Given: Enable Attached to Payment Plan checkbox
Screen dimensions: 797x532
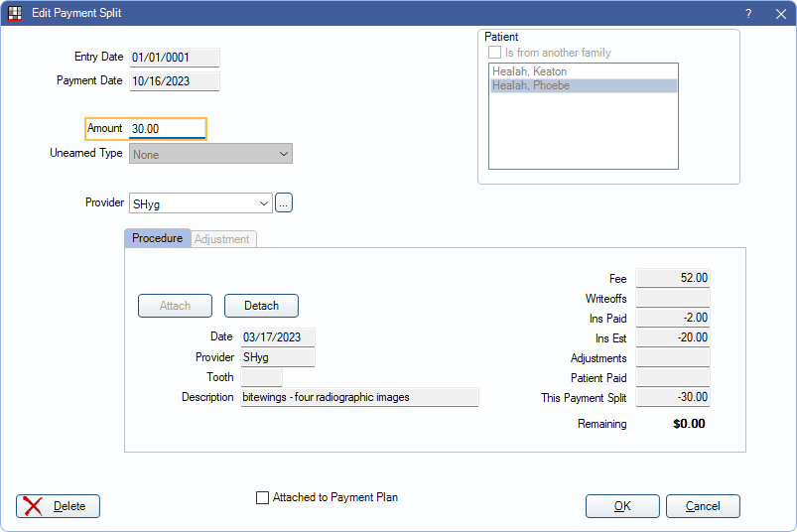Looking at the screenshot, I should 263,498.
